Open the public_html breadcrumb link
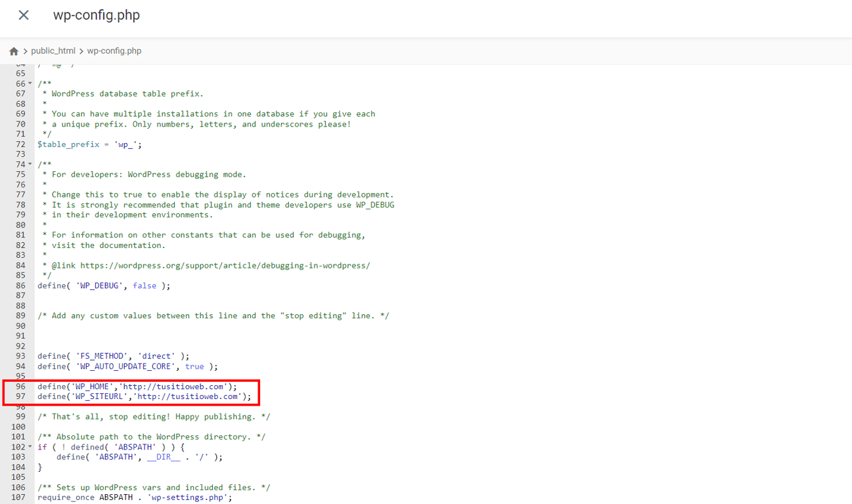 click(x=53, y=51)
